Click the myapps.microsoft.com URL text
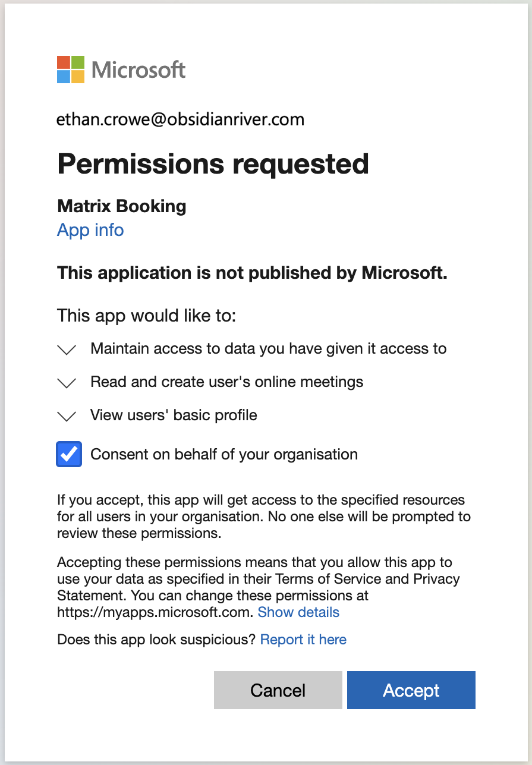This screenshot has height=765, width=532. click(x=155, y=612)
